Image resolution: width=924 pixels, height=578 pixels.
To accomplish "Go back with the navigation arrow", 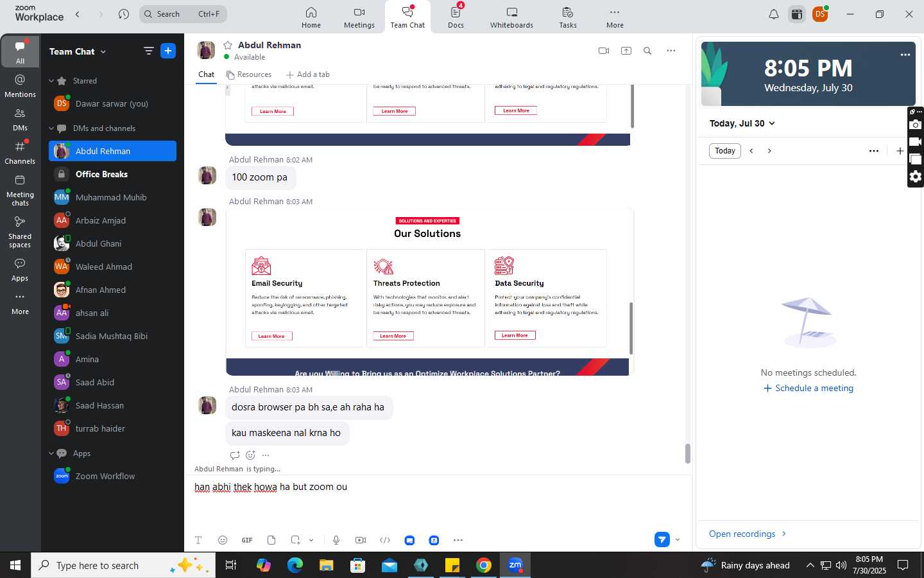I will pyautogui.click(x=78, y=13).
